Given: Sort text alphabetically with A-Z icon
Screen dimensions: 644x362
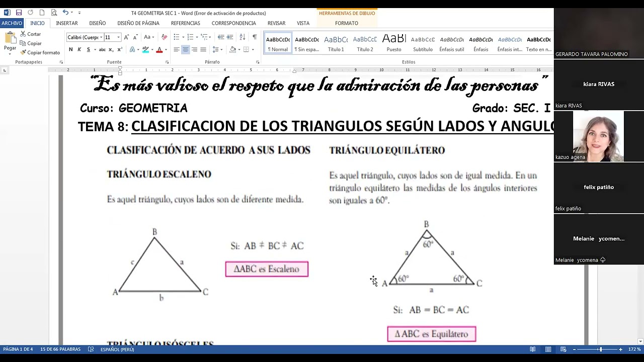Looking at the screenshot, I should pos(242,37).
